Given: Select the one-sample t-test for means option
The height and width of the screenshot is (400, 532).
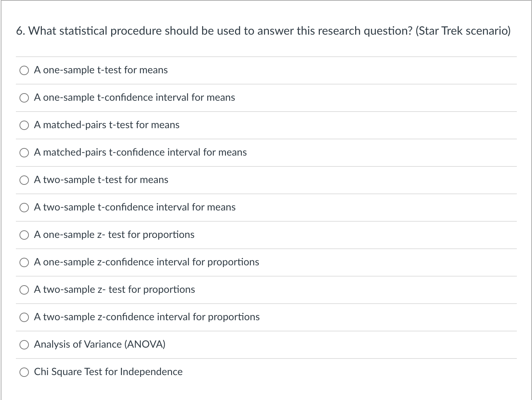Looking at the screenshot, I should click(24, 70).
